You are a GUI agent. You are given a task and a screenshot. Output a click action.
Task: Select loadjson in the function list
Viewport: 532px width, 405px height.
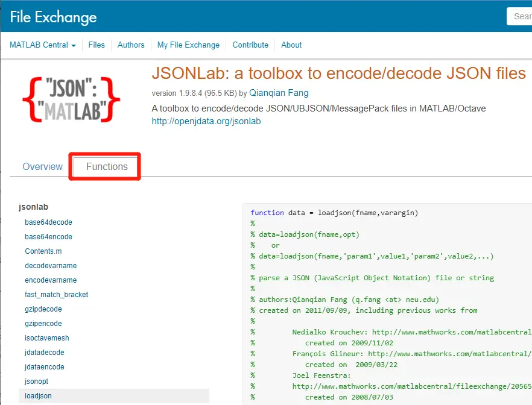coord(114,396)
